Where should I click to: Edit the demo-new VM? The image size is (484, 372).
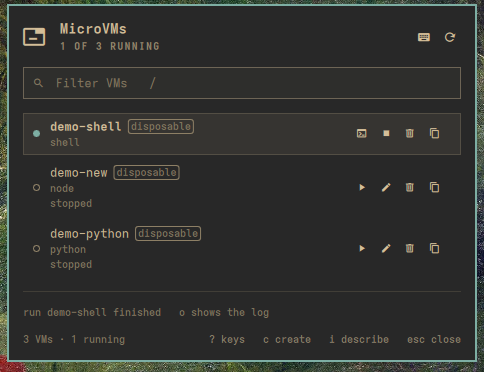click(x=386, y=187)
